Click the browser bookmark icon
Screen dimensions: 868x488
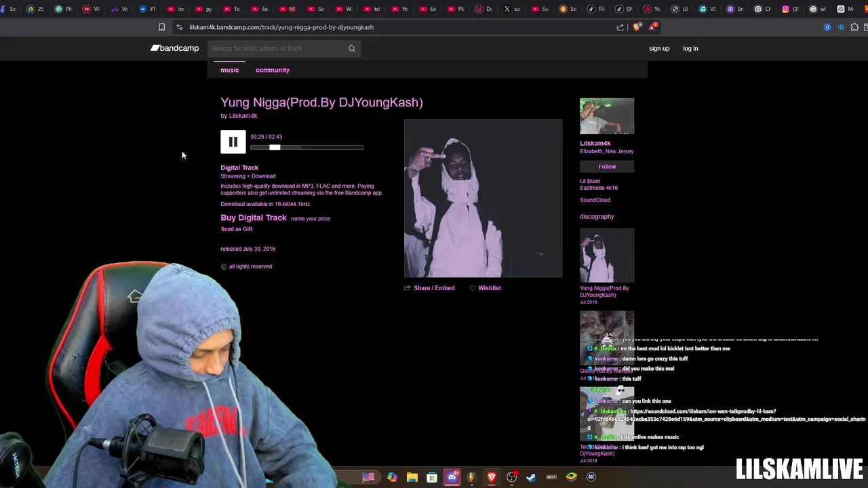(x=161, y=27)
